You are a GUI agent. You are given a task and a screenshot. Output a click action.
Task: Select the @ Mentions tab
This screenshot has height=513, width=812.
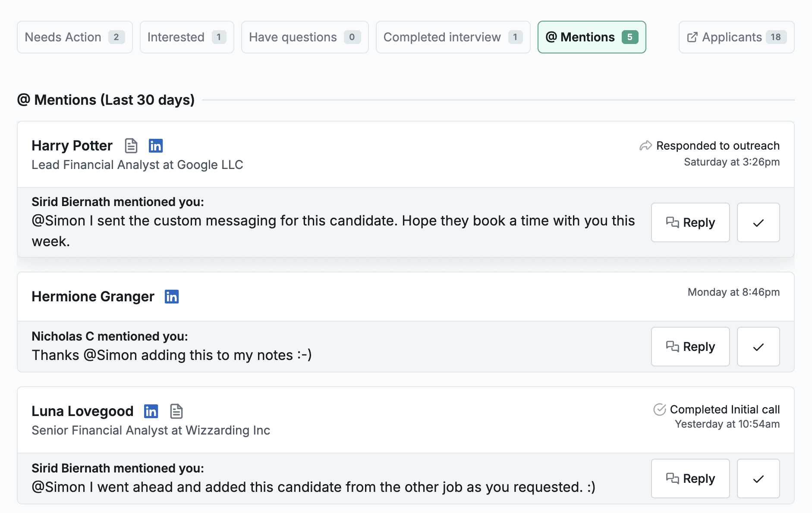point(592,38)
